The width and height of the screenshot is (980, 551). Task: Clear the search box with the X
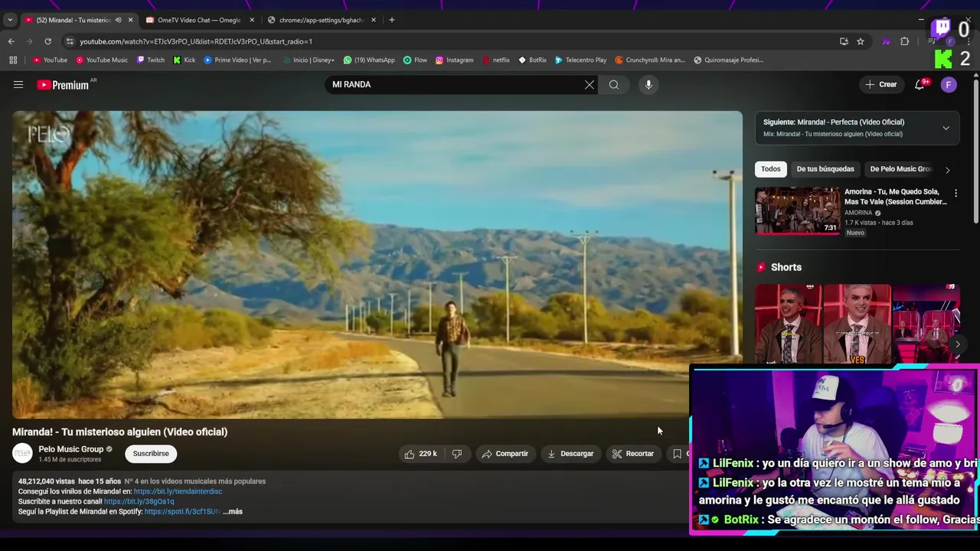click(590, 85)
